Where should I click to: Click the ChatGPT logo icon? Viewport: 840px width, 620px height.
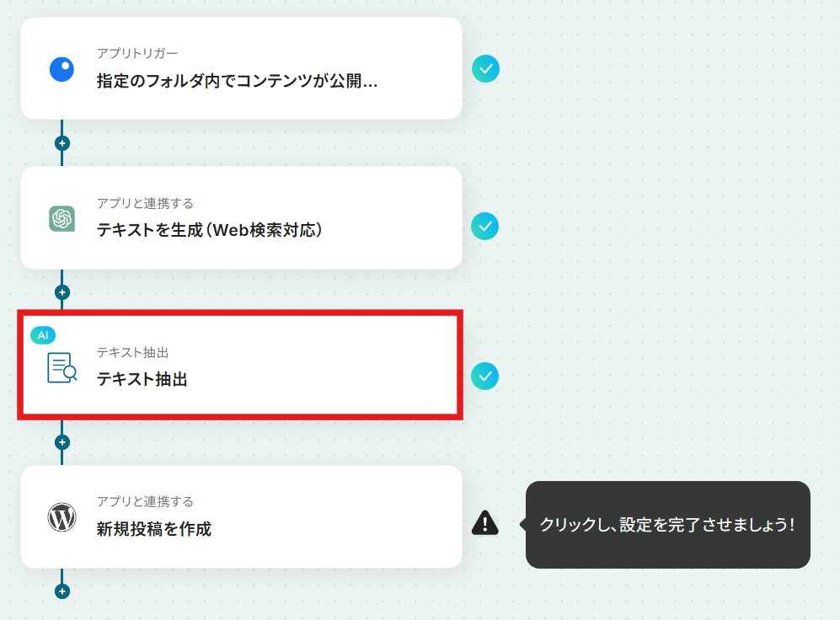62,218
